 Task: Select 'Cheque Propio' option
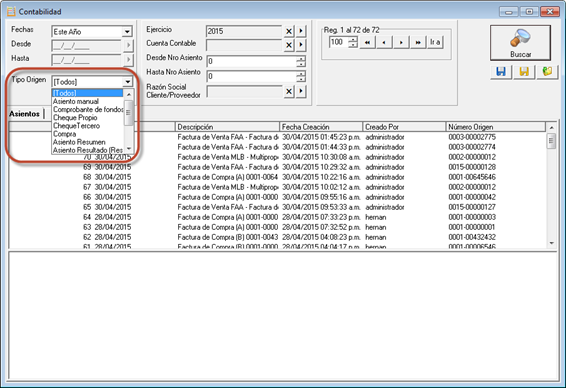click(88, 118)
